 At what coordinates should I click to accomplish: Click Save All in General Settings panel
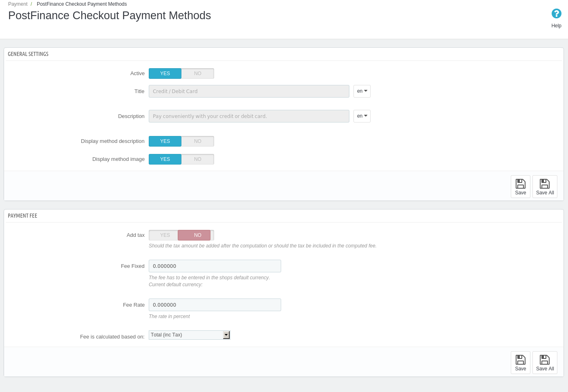click(x=545, y=187)
